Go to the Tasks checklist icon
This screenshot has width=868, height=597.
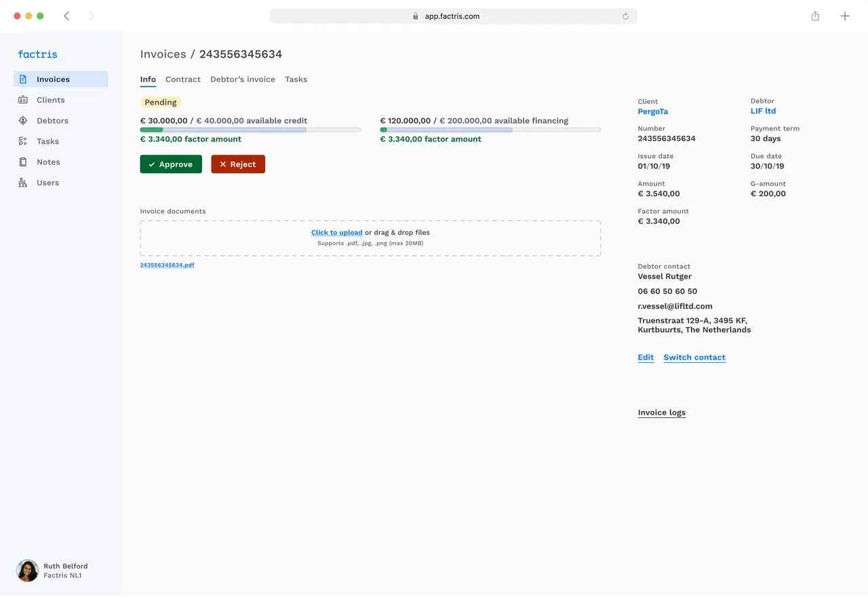click(x=23, y=141)
